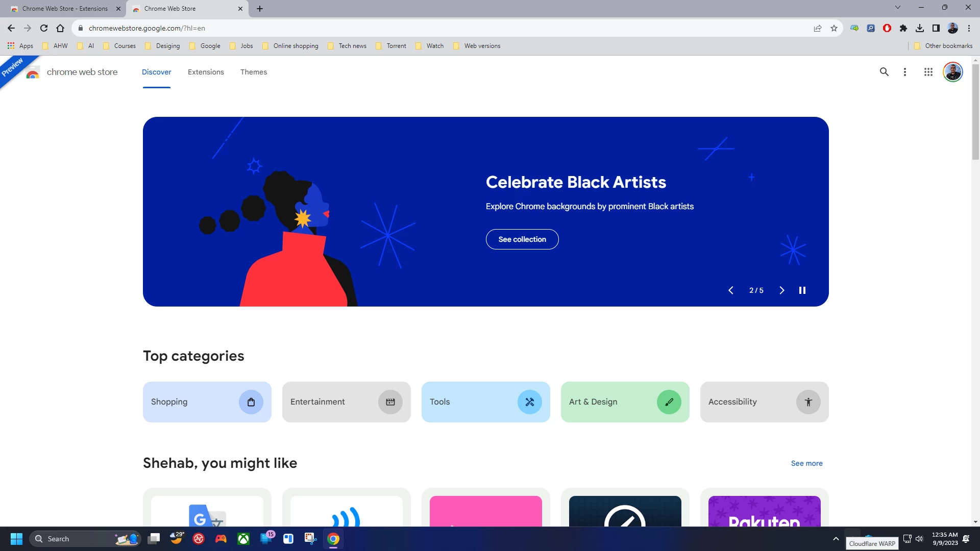Click the See collection button
This screenshot has height=551, width=980.
click(522, 239)
